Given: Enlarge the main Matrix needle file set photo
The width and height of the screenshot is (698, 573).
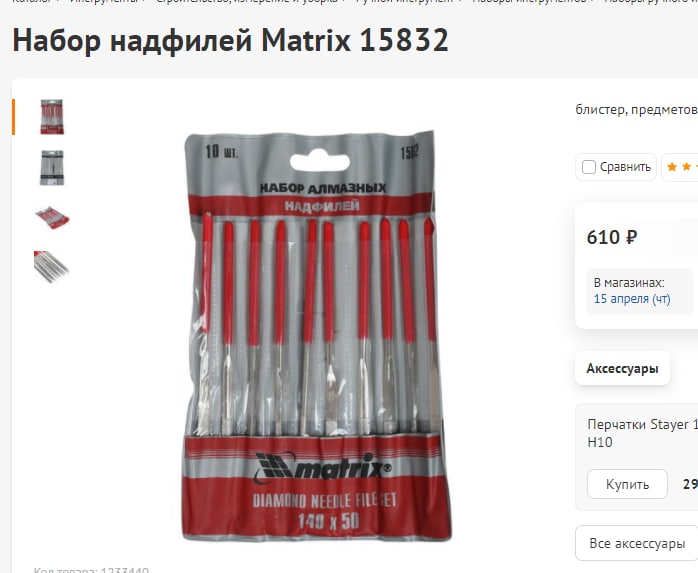Looking at the screenshot, I should coord(317,336).
